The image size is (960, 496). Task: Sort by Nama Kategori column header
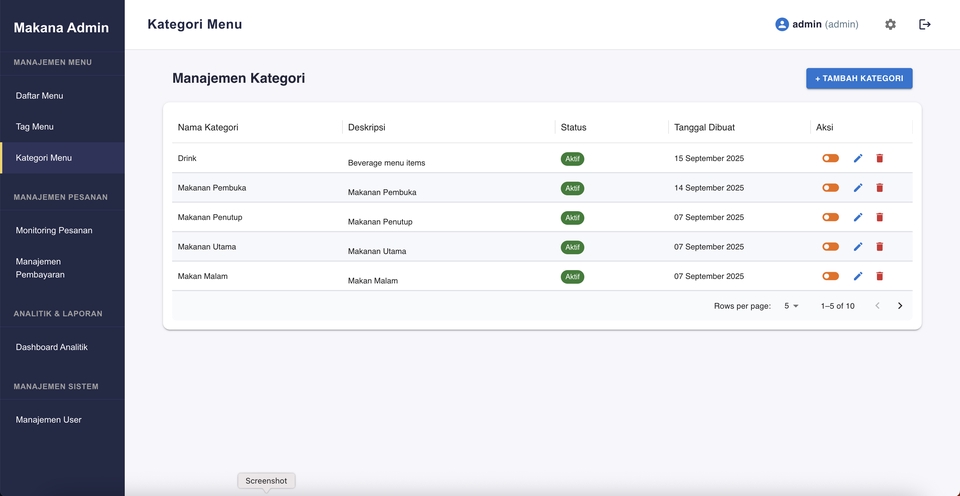[x=208, y=127]
